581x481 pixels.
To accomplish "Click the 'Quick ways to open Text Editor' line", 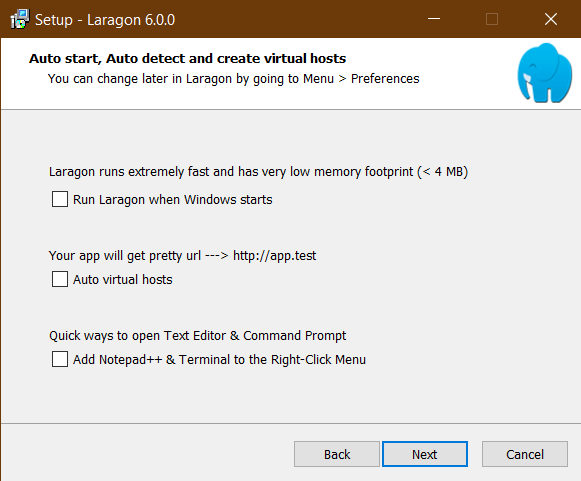I will [x=197, y=336].
